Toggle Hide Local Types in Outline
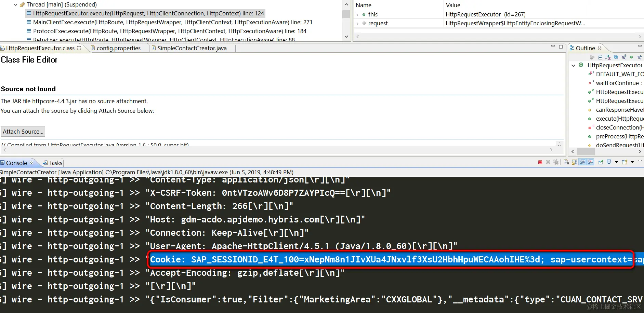The height and width of the screenshot is (313, 644). (639, 57)
